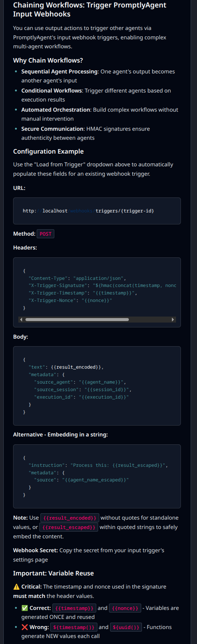This screenshot has height=644, width=197.
Task: Click the 'Chaining Workflows' page title
Action: pos(90,9)
